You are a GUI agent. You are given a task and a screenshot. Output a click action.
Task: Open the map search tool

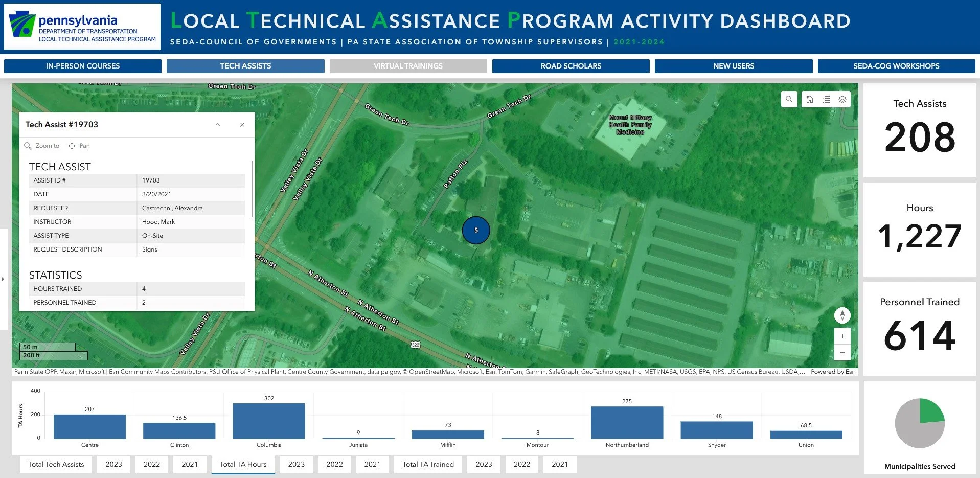789,99
